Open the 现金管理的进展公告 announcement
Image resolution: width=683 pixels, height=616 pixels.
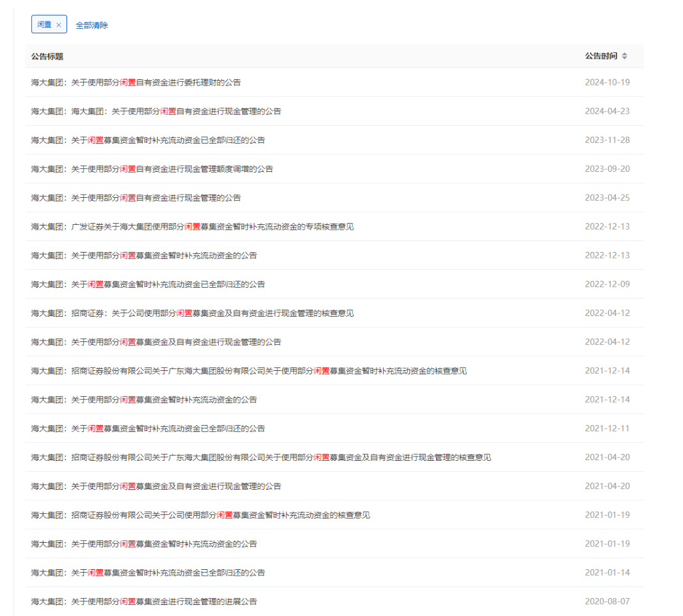tap(143, 602)
